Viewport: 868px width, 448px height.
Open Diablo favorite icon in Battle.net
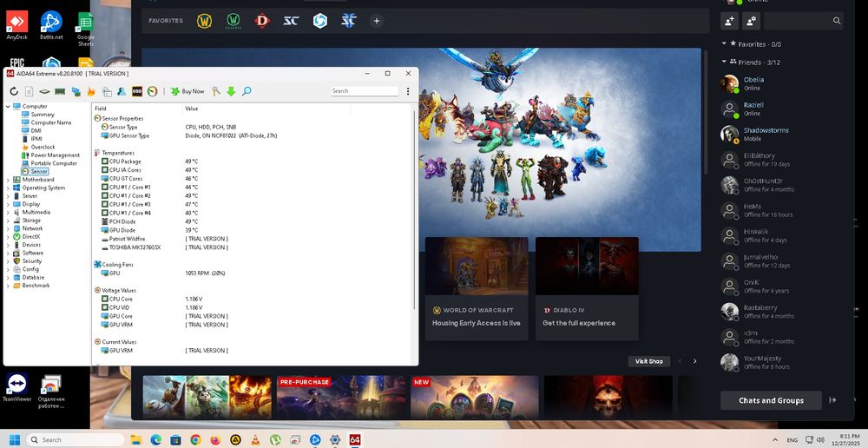[x=262, y=21]
